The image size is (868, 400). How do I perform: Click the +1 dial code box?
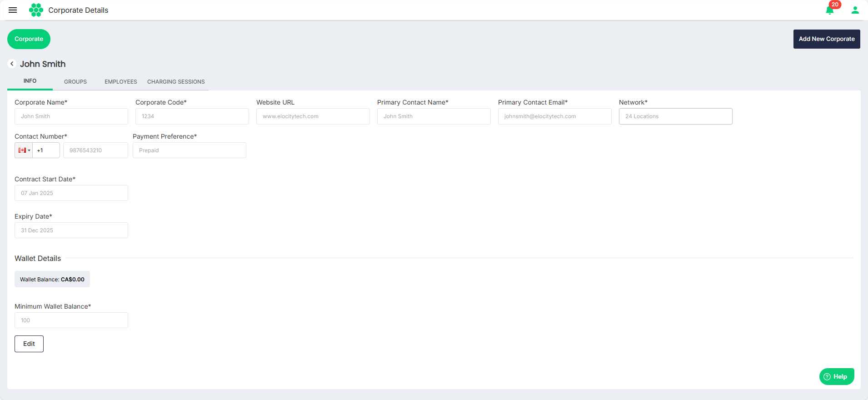tap(46, 150)
